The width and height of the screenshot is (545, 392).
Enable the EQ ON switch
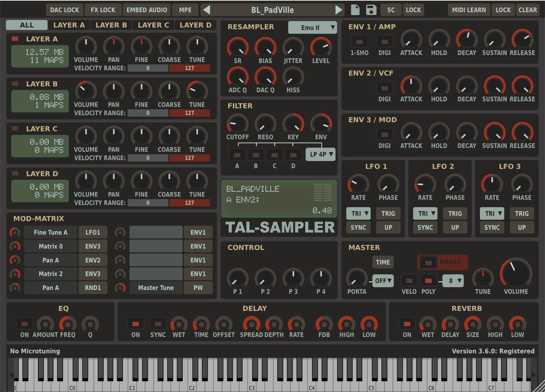[24, 324]
